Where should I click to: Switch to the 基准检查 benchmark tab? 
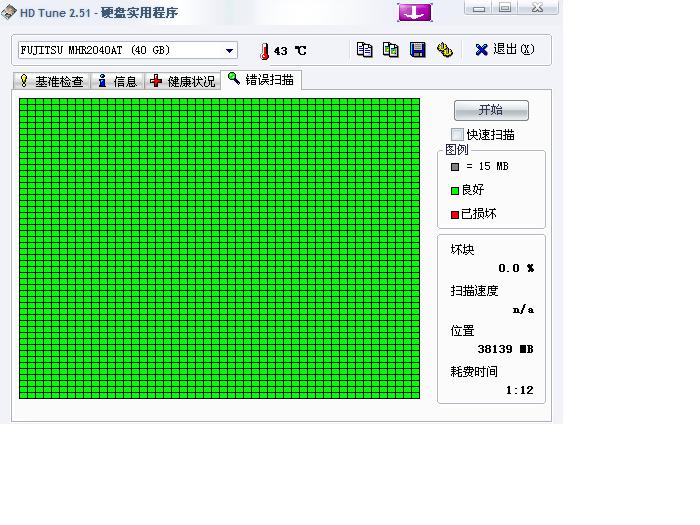point(52,81)
